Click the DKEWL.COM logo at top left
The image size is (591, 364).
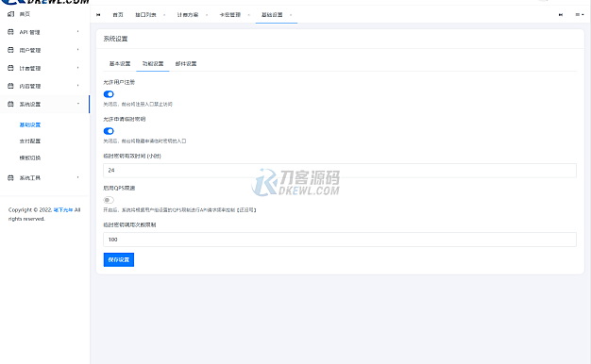(45, 2)
